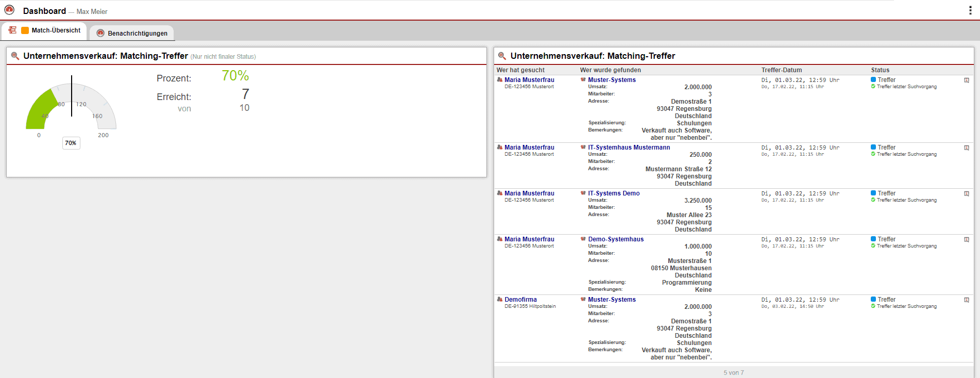
Task: Open the Demofirma searcher link
Action: [x=520, y=300]
